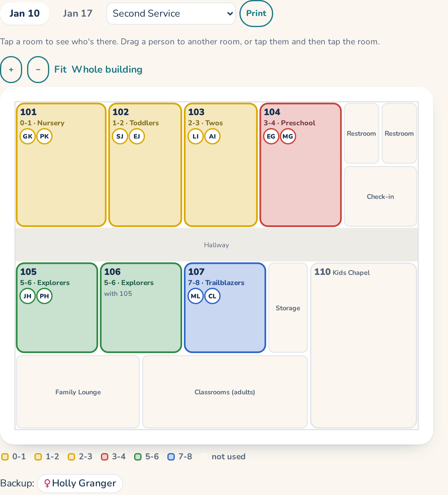Click the 3-4 legend color swatch

[x=105, y=457]
